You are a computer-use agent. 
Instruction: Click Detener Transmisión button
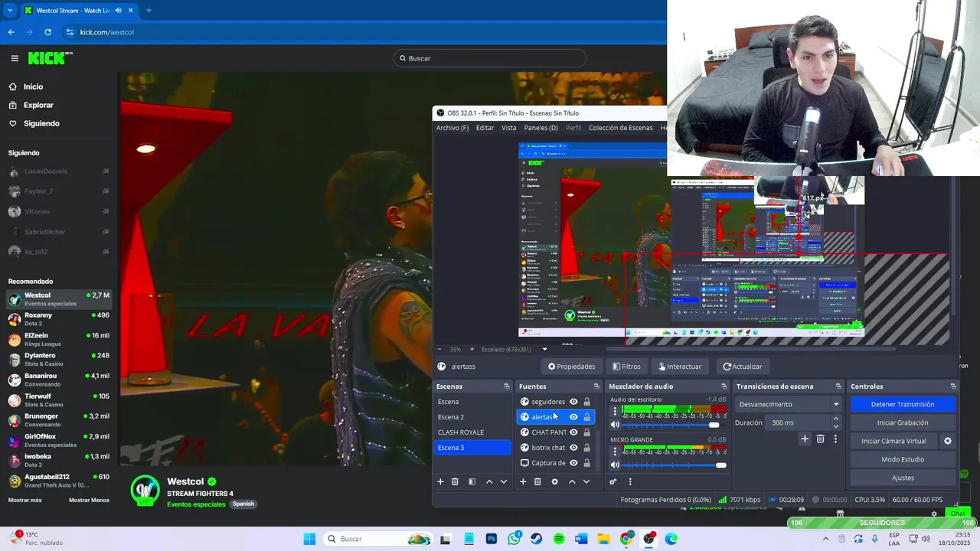pos(903,404)
